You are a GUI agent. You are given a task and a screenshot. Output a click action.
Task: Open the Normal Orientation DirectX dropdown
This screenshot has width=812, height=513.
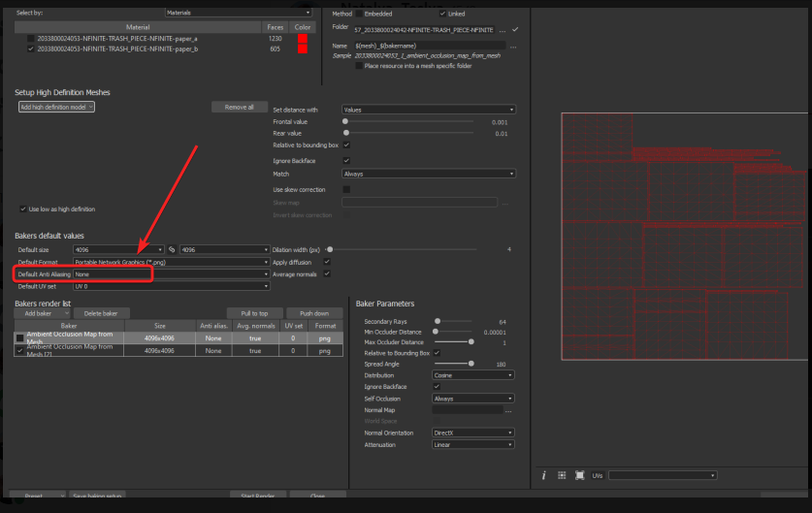click(x=472, y=433)
